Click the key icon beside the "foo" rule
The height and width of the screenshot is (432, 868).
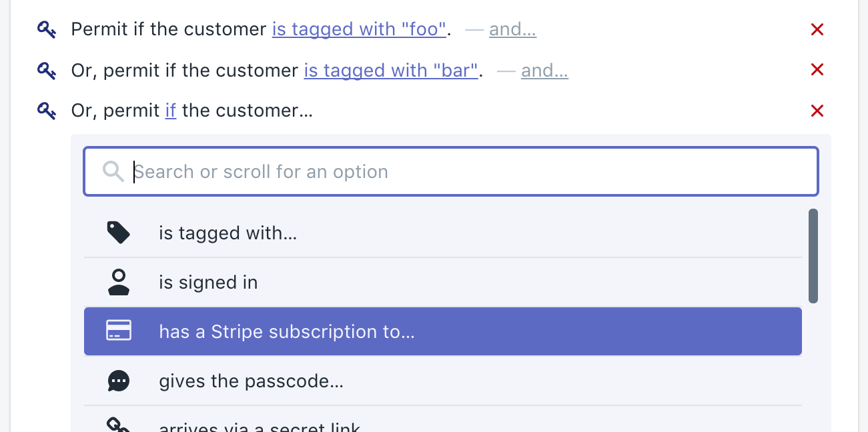point(46,29)
